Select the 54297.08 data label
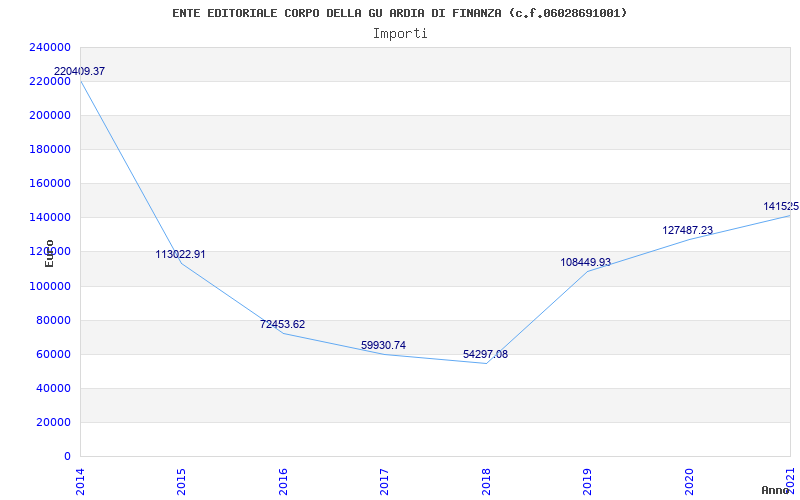This screenshot has width=800, height=500. (486, 354)
